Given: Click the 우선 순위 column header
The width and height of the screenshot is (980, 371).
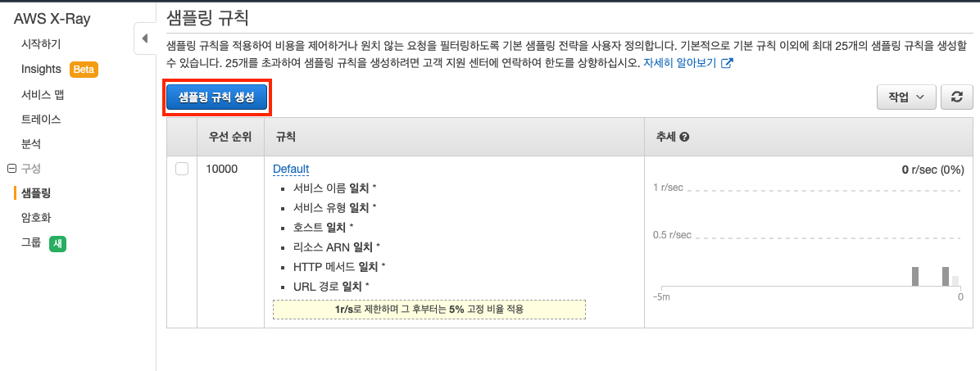Looking at the screenshot, I should [x=230, y=137].
